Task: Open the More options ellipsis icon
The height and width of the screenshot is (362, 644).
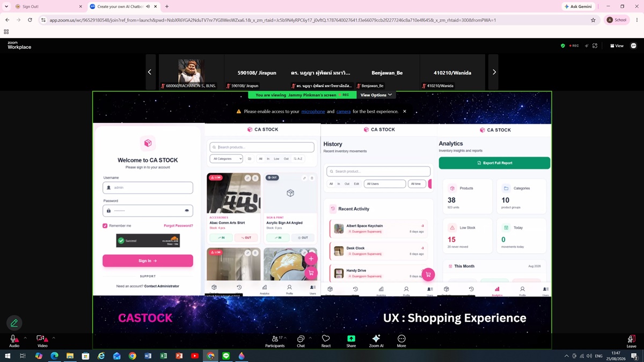Action: tap(401, 338)
